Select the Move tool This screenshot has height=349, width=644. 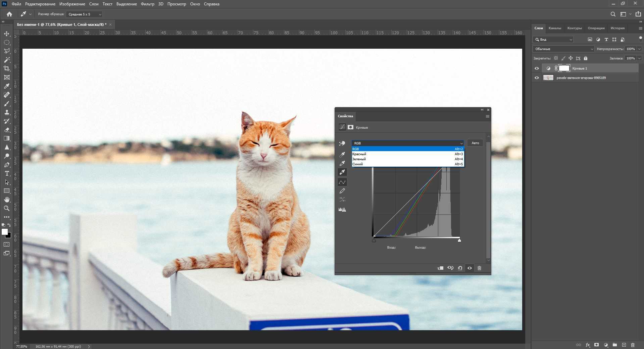(x=7, y=34)
